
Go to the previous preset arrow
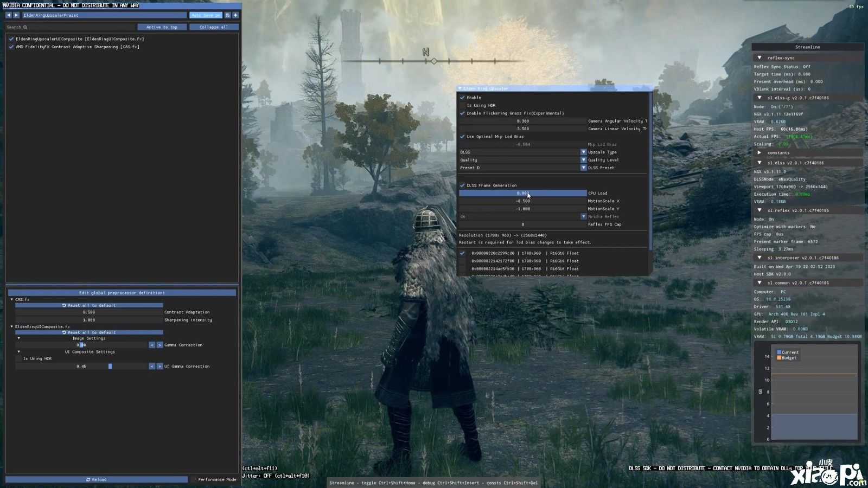pos(9,15)
